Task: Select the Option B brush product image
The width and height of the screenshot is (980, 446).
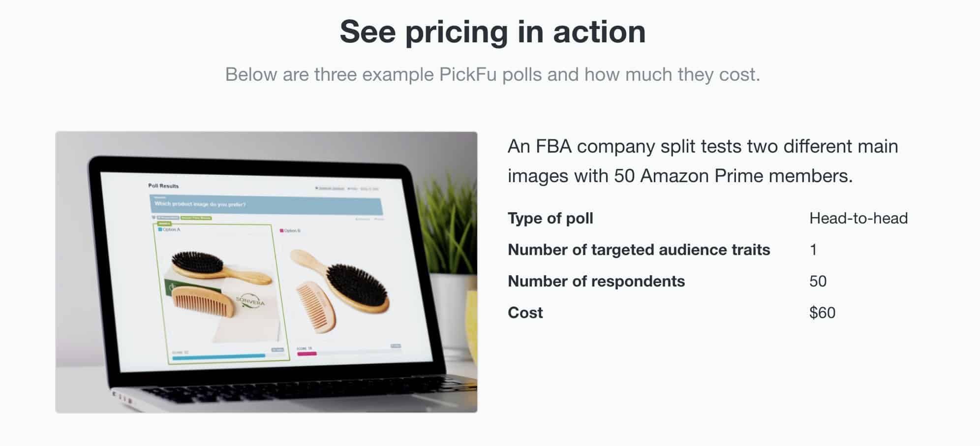Action: pyautogui.click(x=339, y=290)
